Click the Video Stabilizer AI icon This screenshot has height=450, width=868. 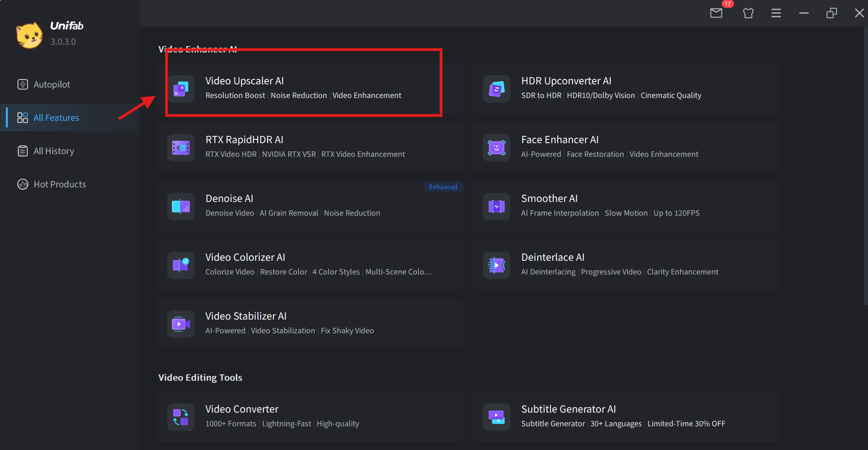pos(181,324)
